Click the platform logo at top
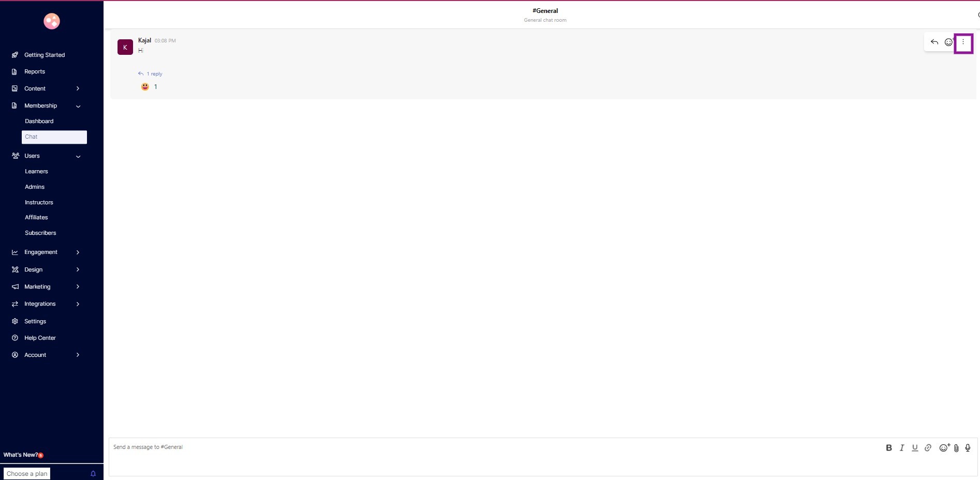The image size is (980, 480). point(52,21)
